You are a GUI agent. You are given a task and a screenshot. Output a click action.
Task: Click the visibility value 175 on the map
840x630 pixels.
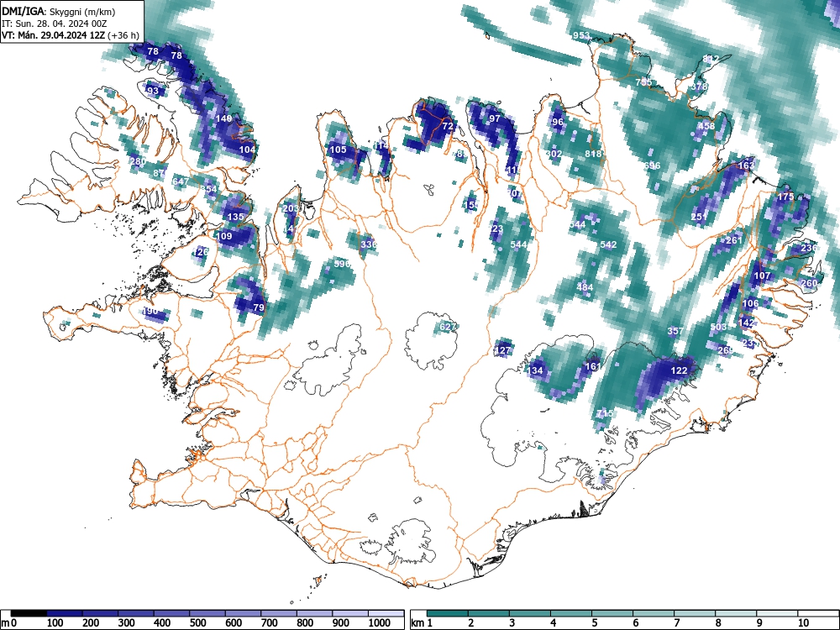click(785, 197)
